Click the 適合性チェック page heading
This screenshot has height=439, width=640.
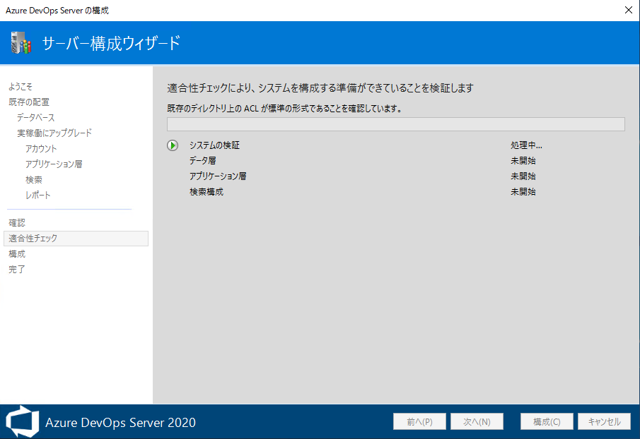coord(320,88)
